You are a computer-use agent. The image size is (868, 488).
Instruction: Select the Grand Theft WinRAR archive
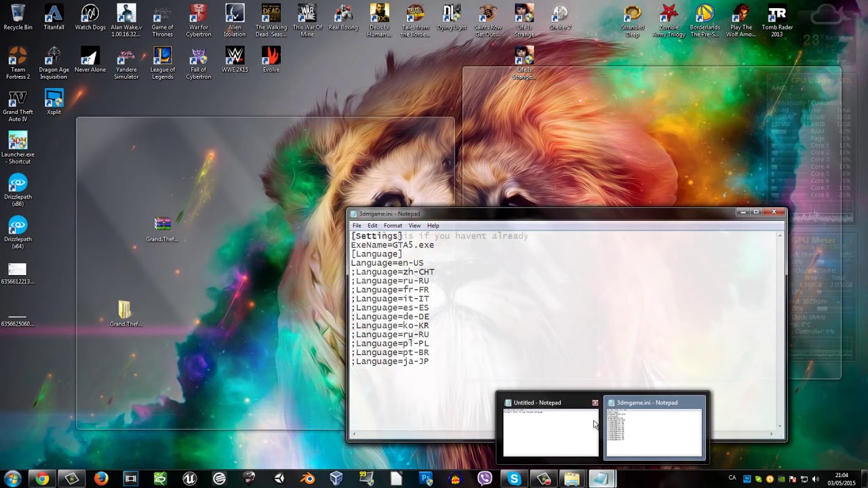162,228
